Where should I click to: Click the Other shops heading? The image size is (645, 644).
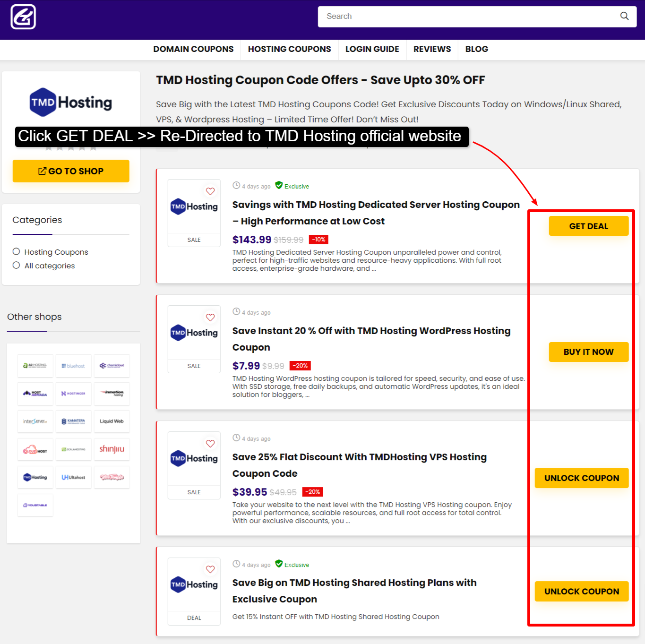click(x=34, y=317)
